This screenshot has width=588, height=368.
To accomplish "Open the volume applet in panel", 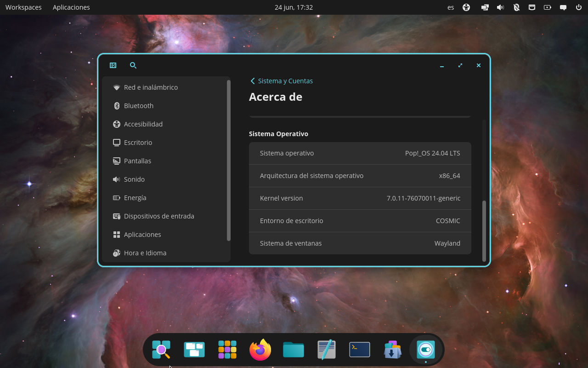I will point(500,7).
